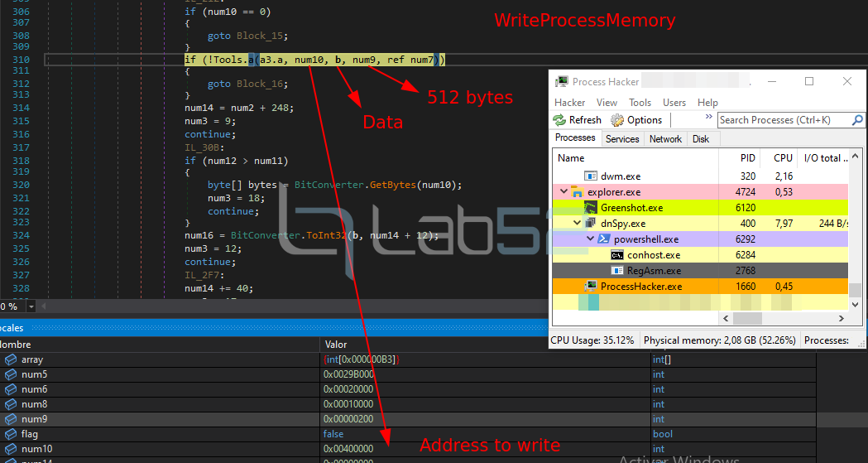The width and height of the screenshot is (868, 463).
Task: Open Options via the gear icon
Action: [617, 120]
